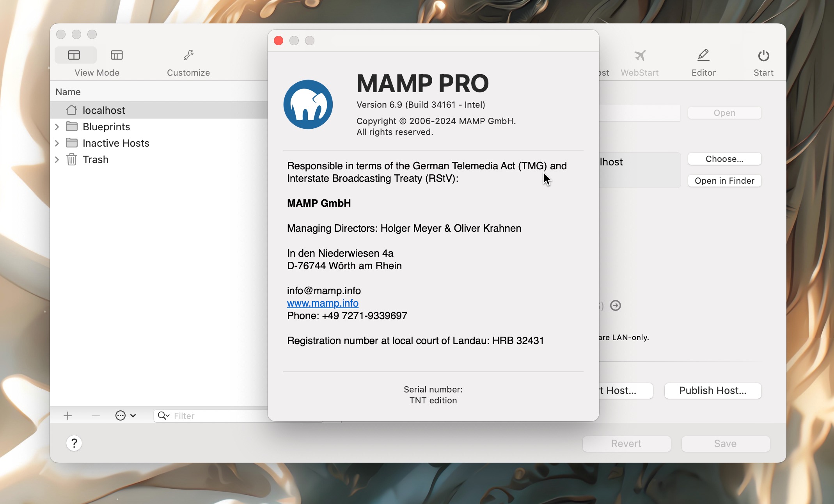Viewport: 834px width, 504px height.
Task: Click the Inactive Hosts folder icon
Action: tap(72, 143)
